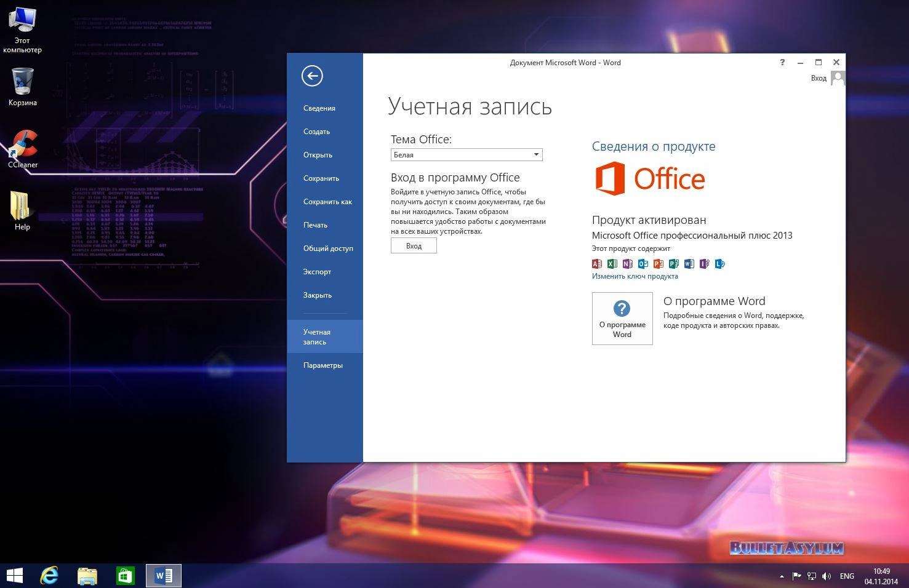Minimize the Word window
909x588 pixels.
click(800, 62)
